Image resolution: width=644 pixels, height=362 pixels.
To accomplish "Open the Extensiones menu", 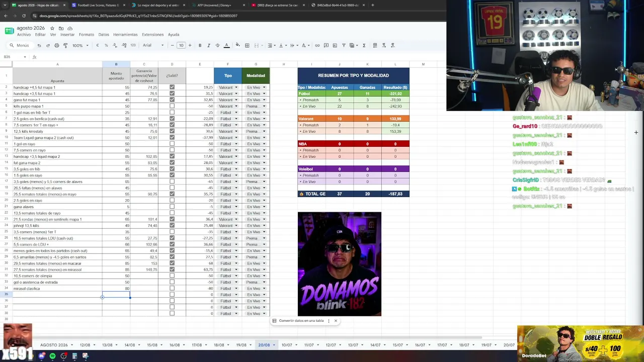I will (152, 35).
